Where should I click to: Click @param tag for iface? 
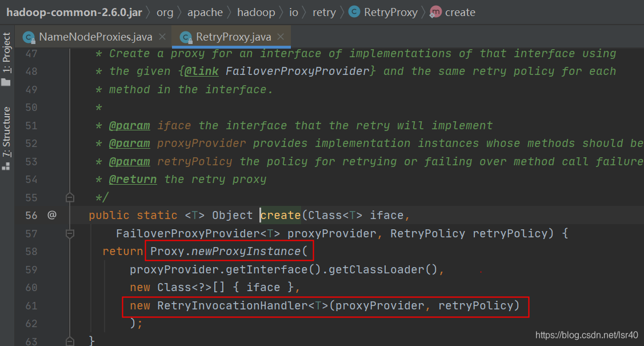129,125
